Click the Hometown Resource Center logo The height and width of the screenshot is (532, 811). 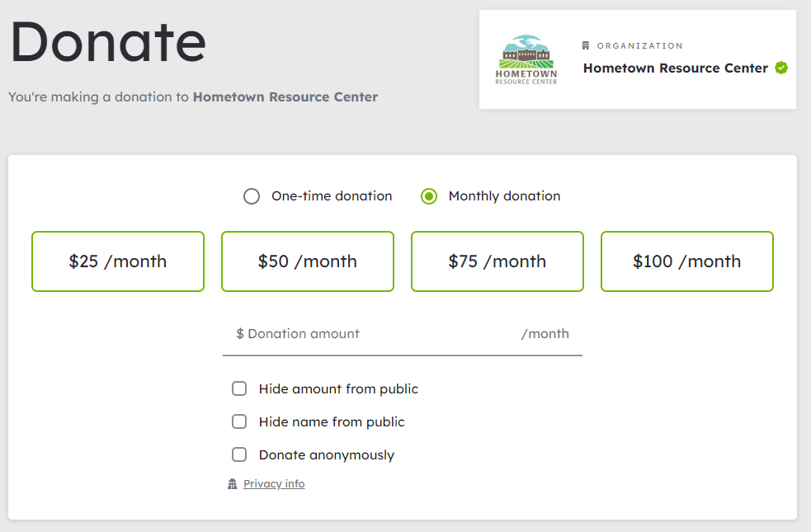[x=526, y=59]
